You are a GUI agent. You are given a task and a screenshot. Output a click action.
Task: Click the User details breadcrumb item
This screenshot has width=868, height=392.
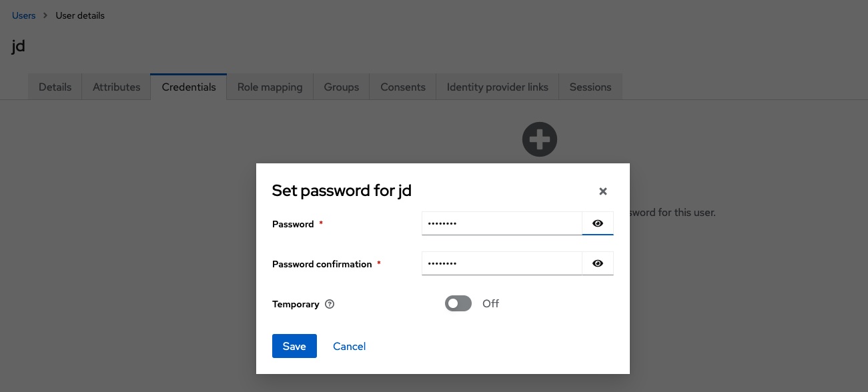pyautogui.click(x=80, y=15)
